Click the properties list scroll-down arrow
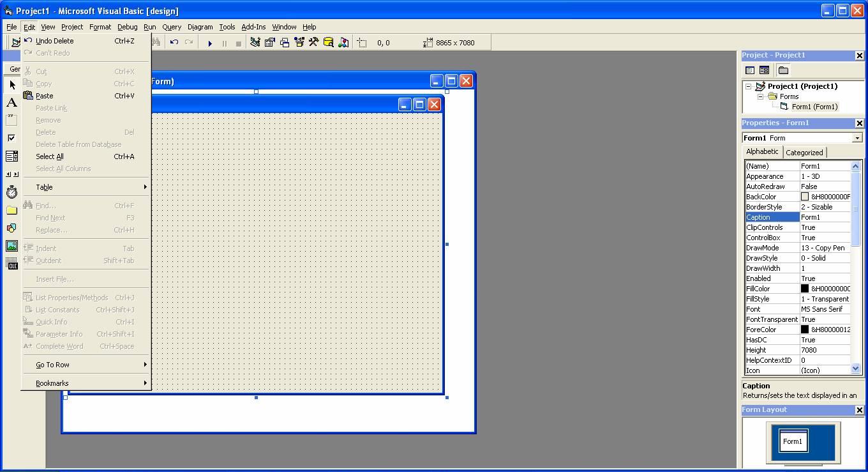The image size is (868, 472). point(856,369)
